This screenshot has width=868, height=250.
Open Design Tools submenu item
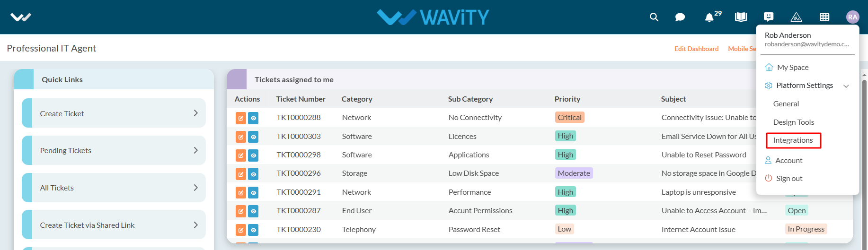click(x=794, y=122)
